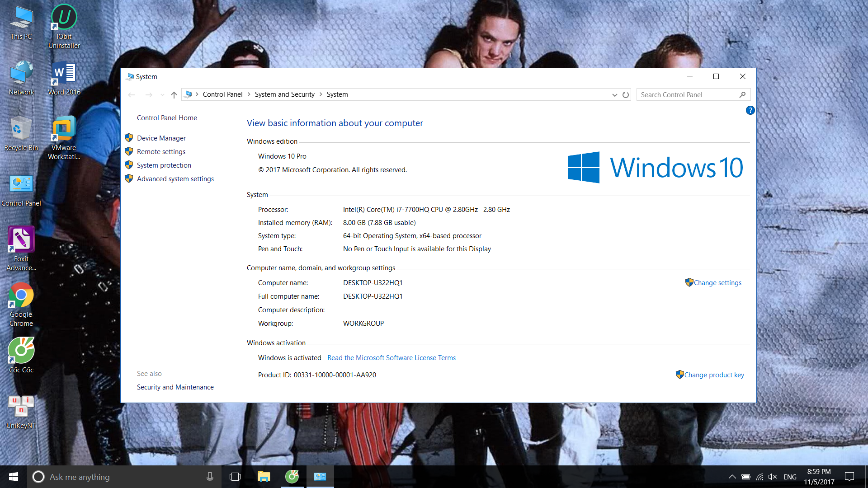868x488 pixels.
Task: Go up one level in Control Panel
Action: pos(174,94)
